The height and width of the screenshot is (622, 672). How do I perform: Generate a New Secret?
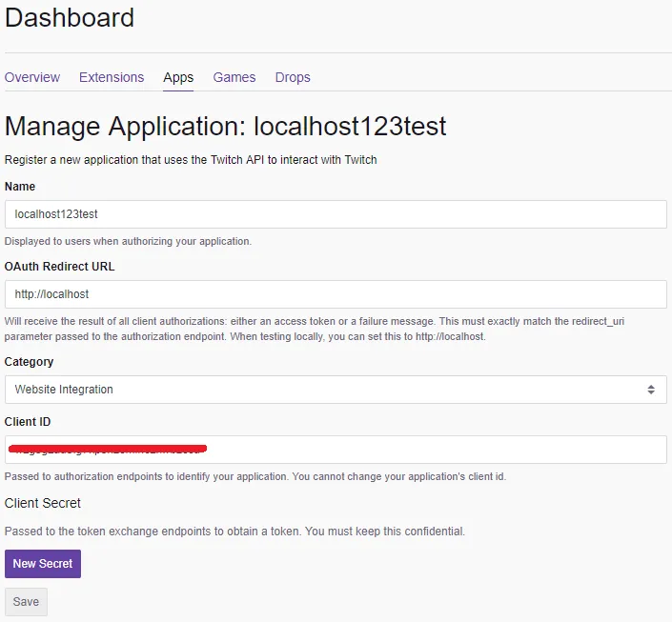click(x=43, y=564)
